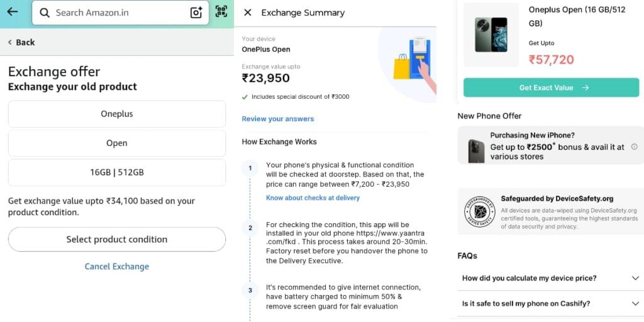Click the Get Exact Value button

(x=551, y=87)
